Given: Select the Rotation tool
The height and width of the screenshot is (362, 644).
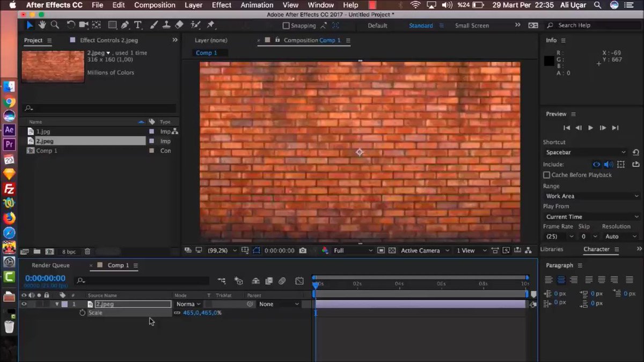Looking at the screenshot, I should pyautogui.click(x=71, y=25).
